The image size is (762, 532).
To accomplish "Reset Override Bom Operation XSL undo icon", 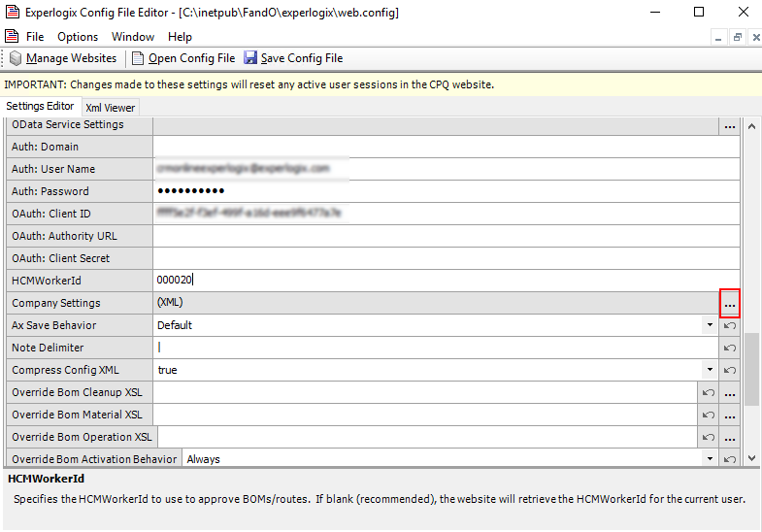I will (708, 437).
